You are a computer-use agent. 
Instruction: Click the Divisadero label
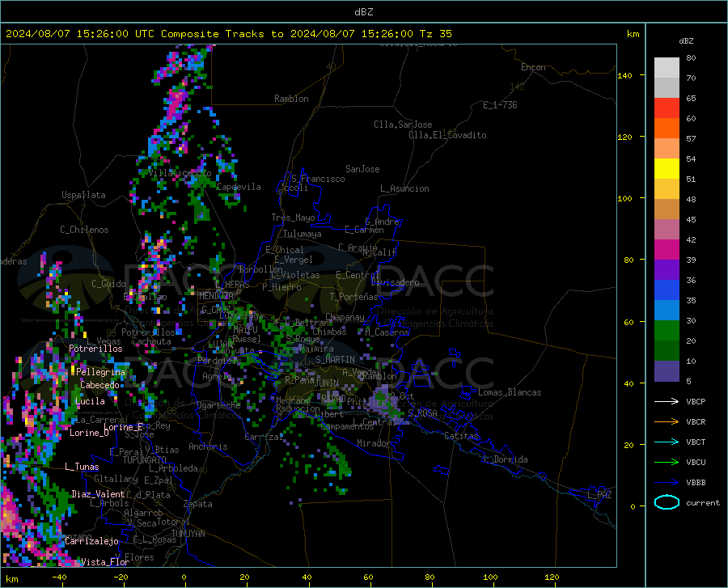click(x=395, y=282)
